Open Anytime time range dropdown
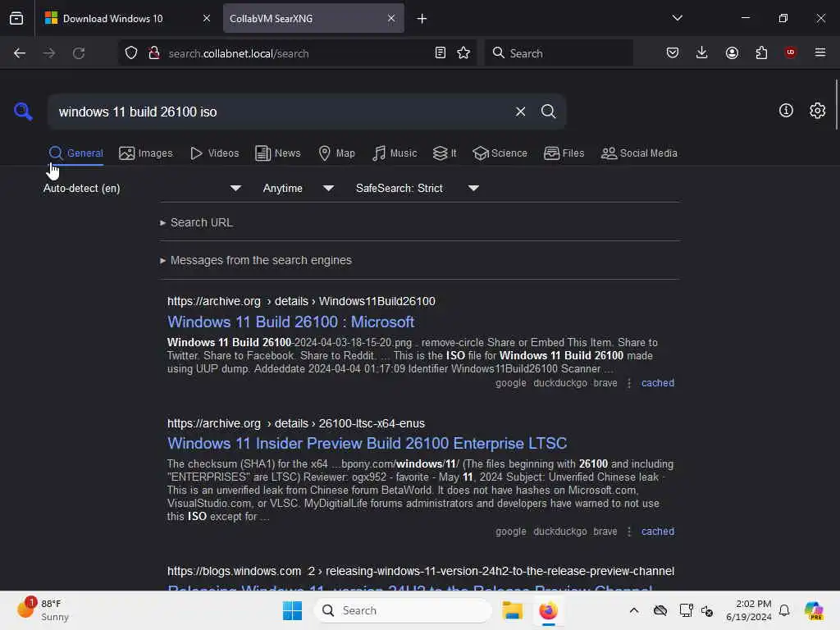 [299, 188]
